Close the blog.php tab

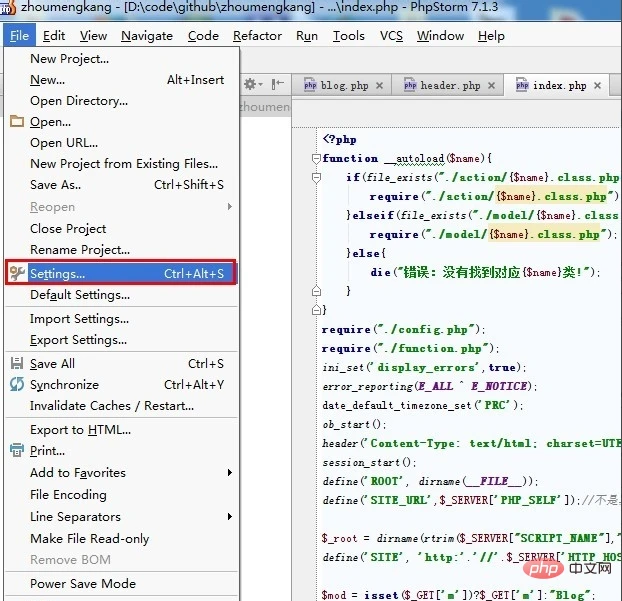[379, 85]
